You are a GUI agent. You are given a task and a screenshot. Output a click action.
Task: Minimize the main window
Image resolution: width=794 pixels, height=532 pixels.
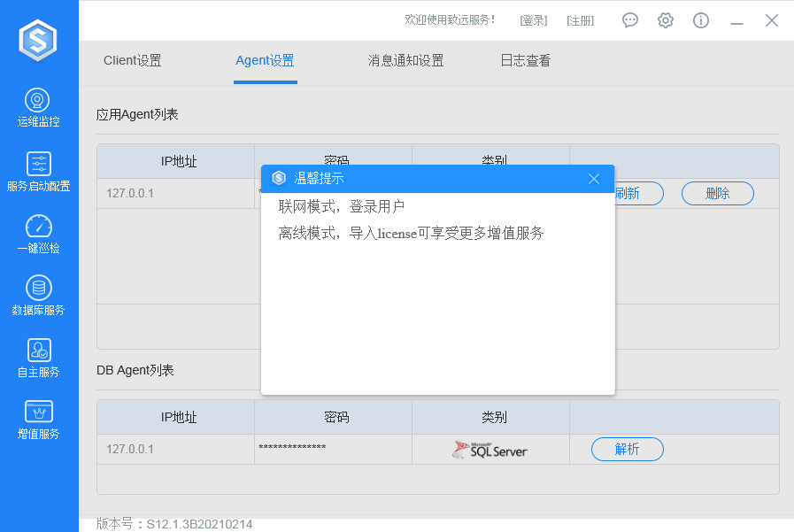point(736,23)
